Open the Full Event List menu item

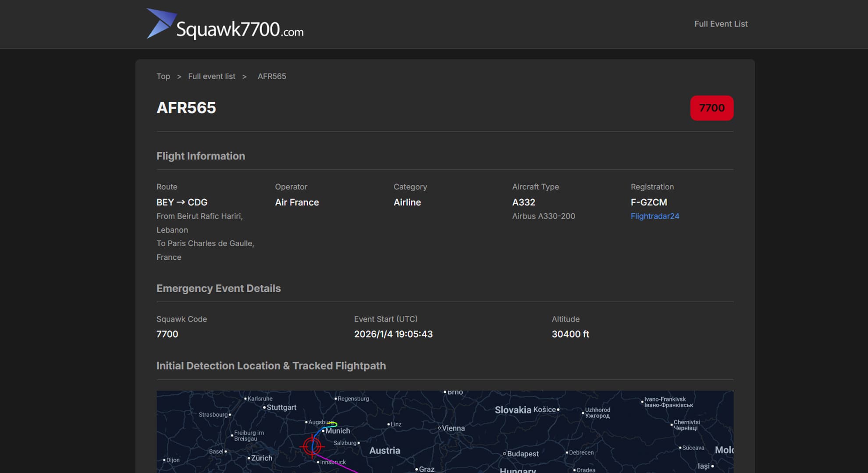coord(720,24)
